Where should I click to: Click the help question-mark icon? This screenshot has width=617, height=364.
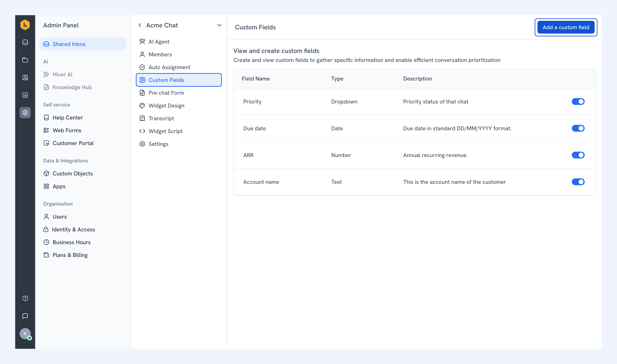pyautogui.click(x=25, y=298)
